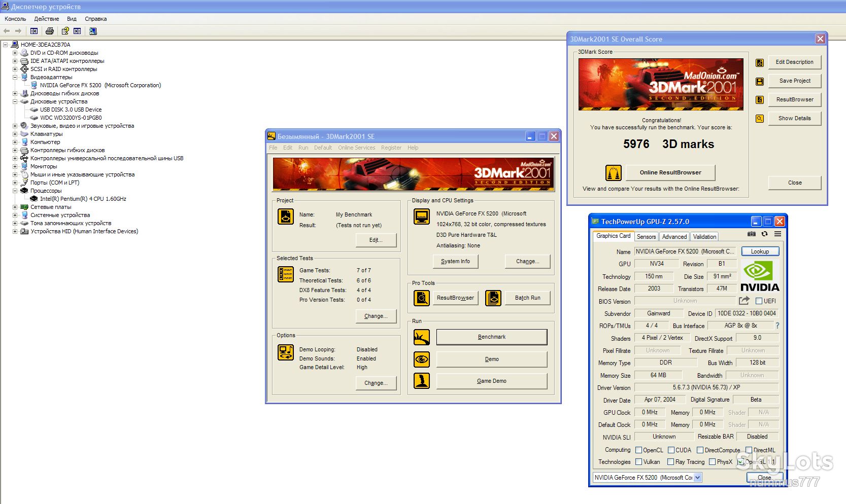Toggle the Vulkan checkbox
Screen dimensions: 846x504
(x=639, y=462)
